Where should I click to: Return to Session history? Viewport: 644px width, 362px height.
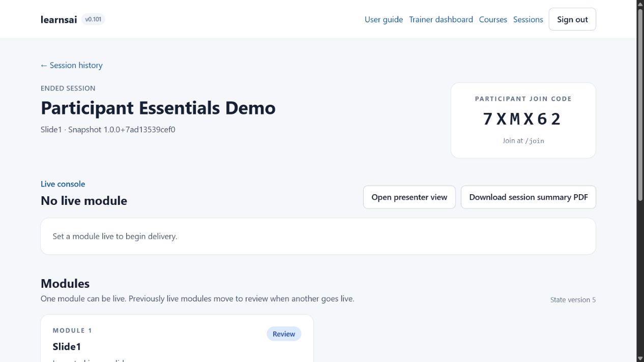tap(72, 65)
